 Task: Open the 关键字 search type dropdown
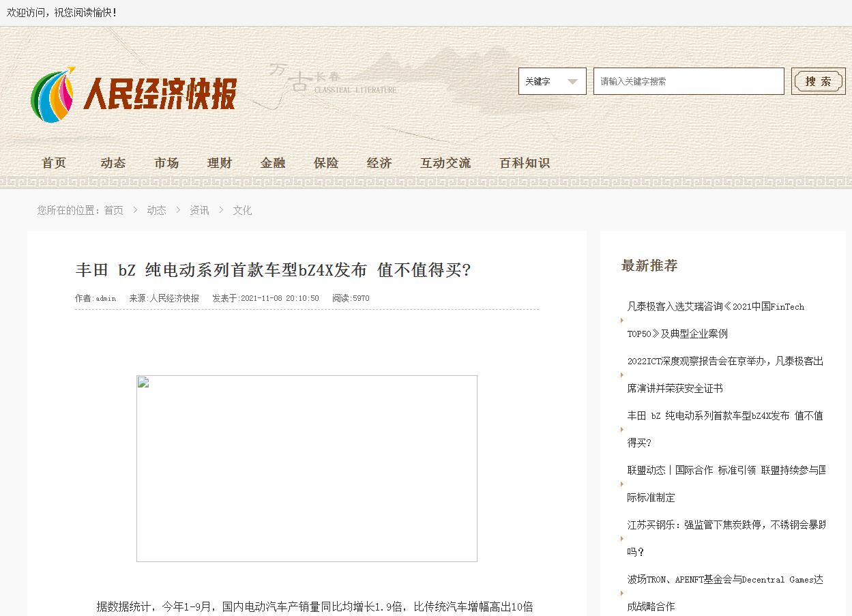click(552, 81)
